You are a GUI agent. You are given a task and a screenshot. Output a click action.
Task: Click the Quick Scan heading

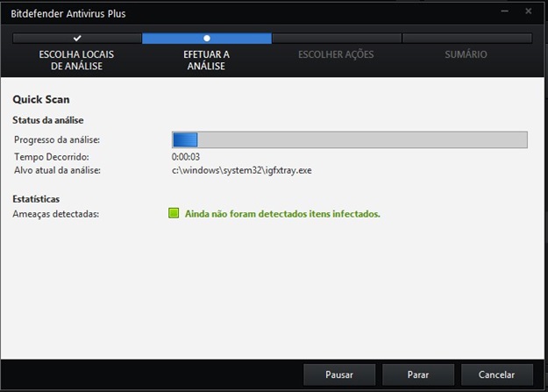click(x=41, y=99)
